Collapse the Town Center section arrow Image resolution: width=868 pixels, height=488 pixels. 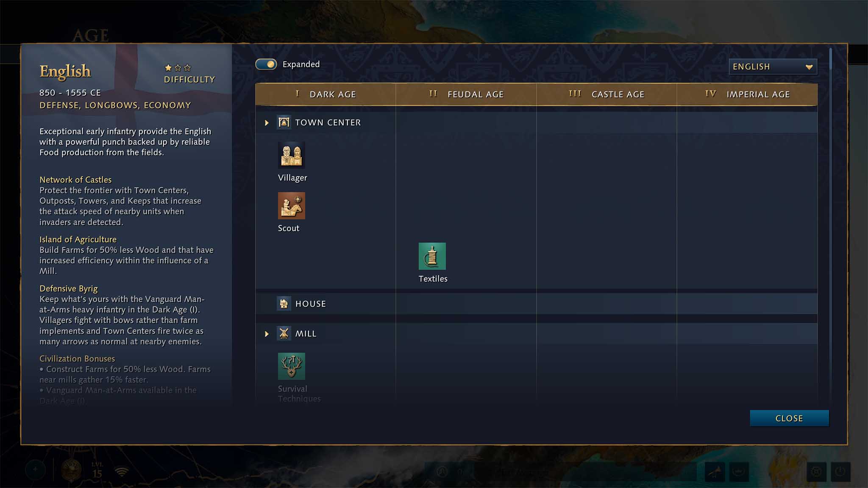[267, 123]
